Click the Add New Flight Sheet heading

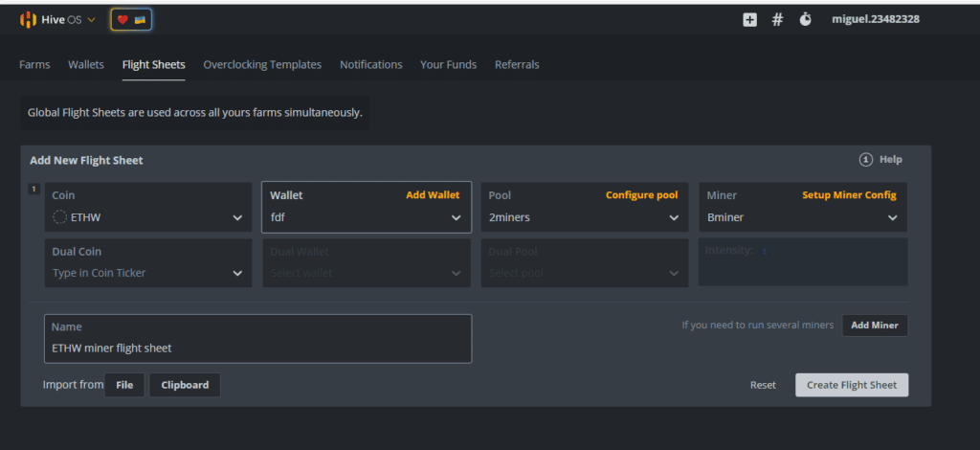click(86, 160)
